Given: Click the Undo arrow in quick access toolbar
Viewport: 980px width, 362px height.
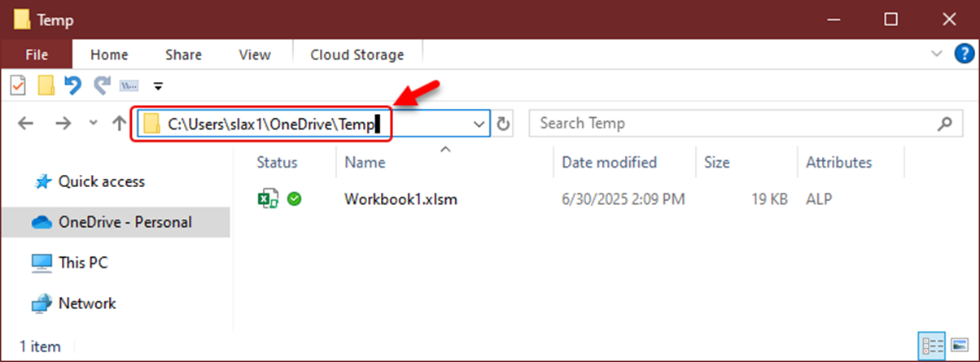Looking at the screenshot, I should tap(72, 85).
